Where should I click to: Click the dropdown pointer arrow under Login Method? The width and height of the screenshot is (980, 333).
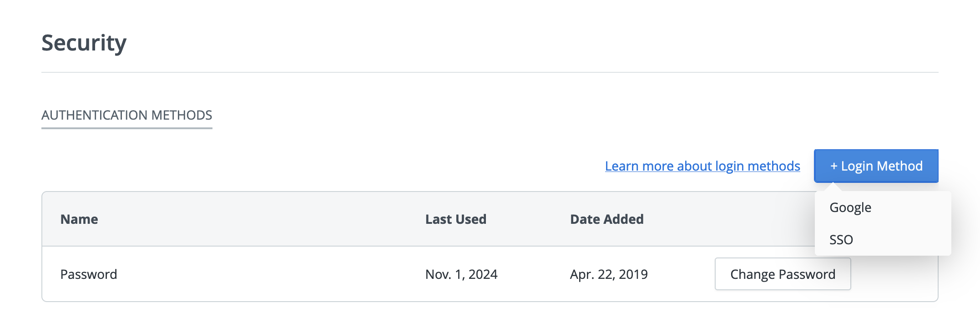tap(834, 186)
